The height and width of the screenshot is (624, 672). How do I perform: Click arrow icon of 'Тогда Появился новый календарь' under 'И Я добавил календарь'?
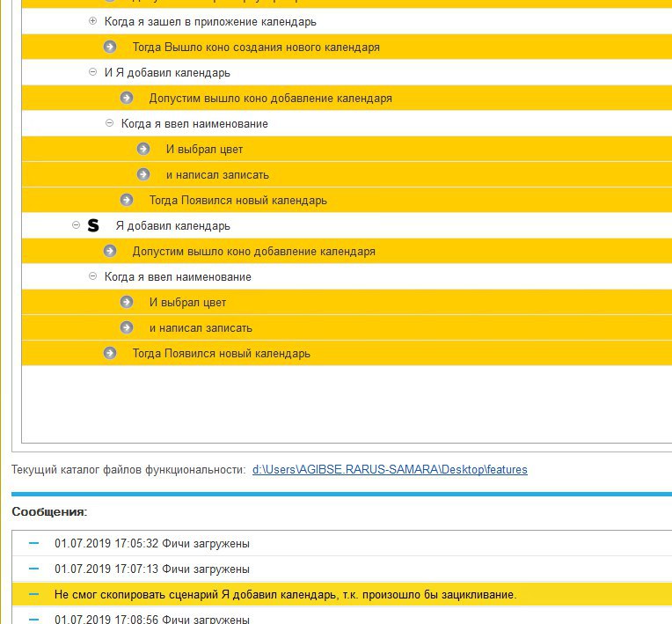coord(127,200)
